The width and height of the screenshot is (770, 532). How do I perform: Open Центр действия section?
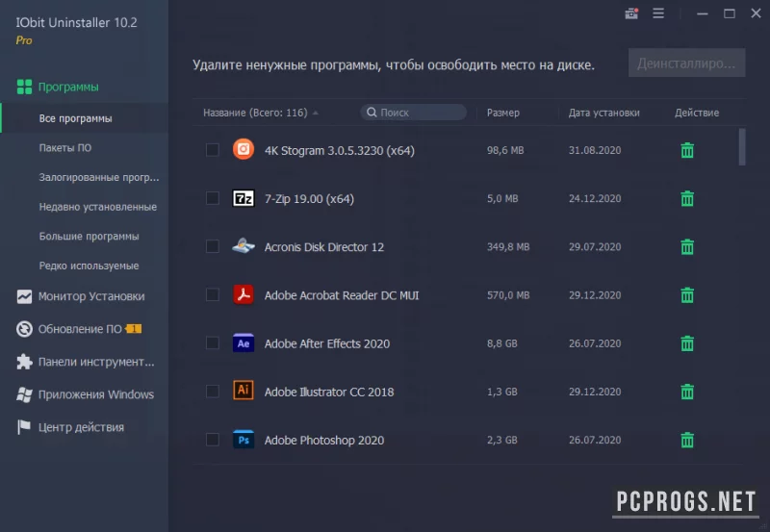(81, 427)
